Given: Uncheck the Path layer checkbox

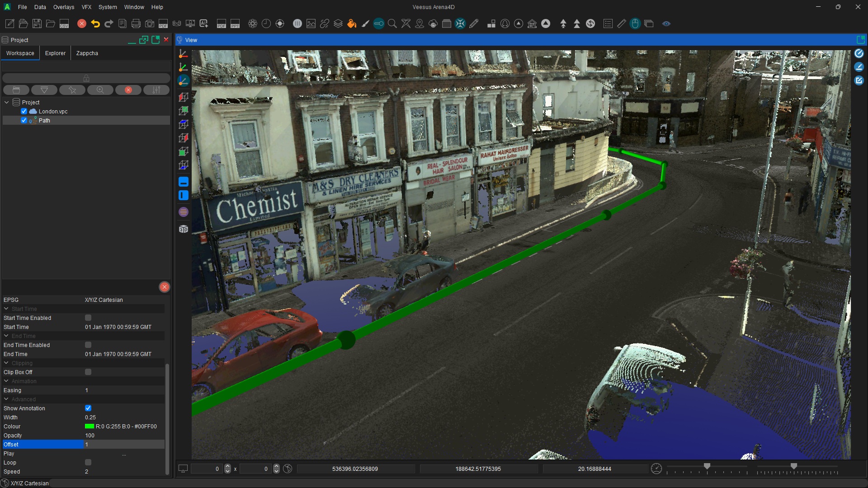Looking at the screenshot, I should coord(24,120).
